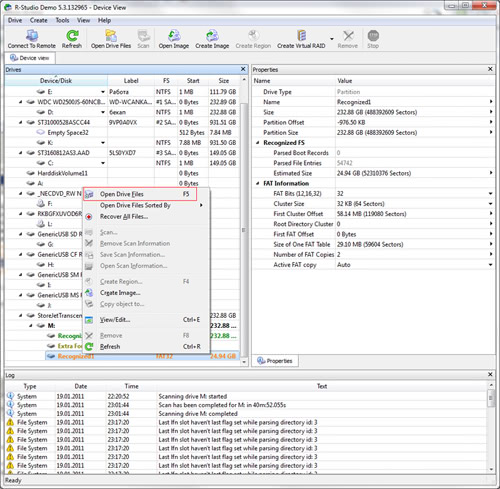Select the Properties tab at panel bottom
Image resolution: width=500 pixels, height=489 pixels.
click(x=275, y=361)
